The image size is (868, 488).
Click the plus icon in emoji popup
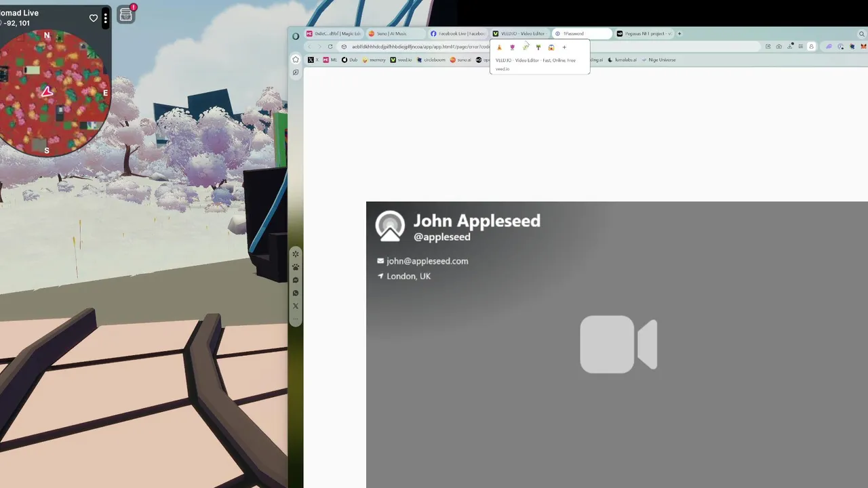click(564, 47)
